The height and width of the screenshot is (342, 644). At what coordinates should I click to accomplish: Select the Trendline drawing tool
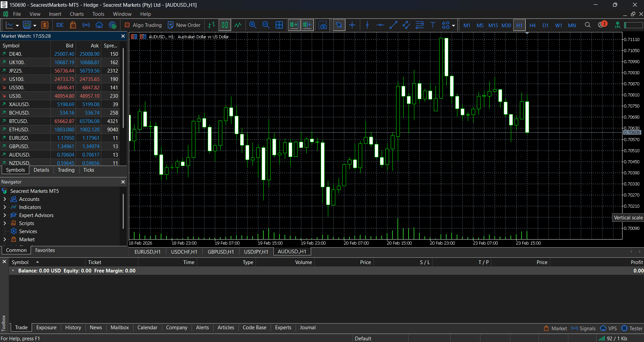[393, 25]
